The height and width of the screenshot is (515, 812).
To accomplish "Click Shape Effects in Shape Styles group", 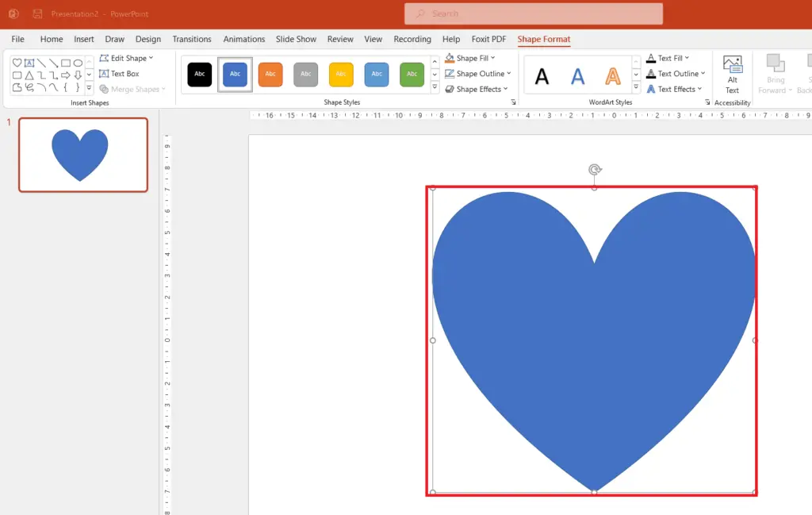I will point(478,89).
